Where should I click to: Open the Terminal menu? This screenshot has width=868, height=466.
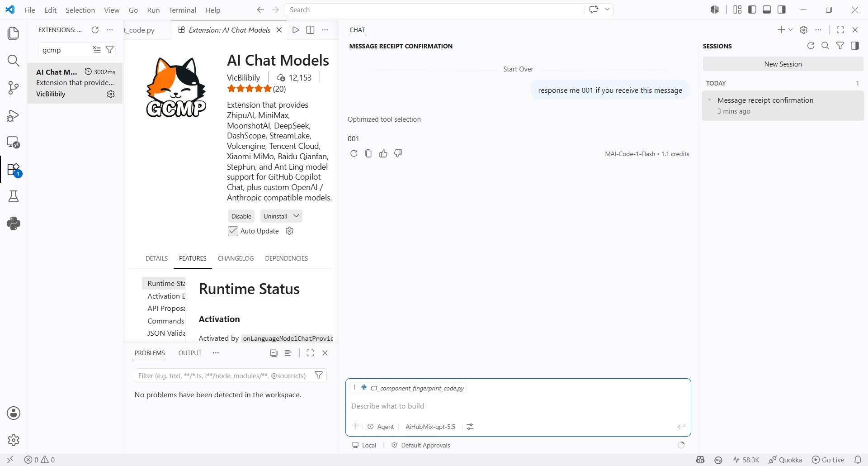[182, 10]
